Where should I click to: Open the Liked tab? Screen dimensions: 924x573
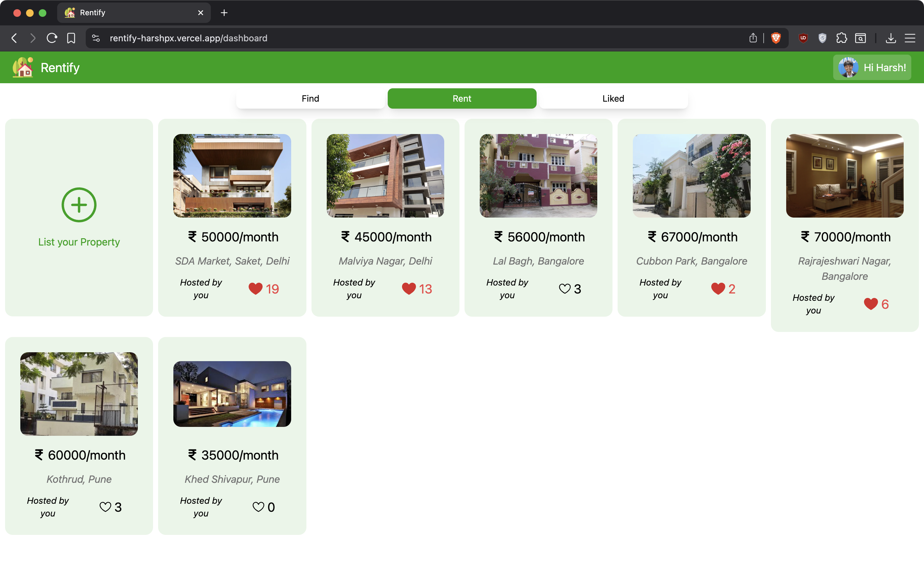[x=613, y=98]
